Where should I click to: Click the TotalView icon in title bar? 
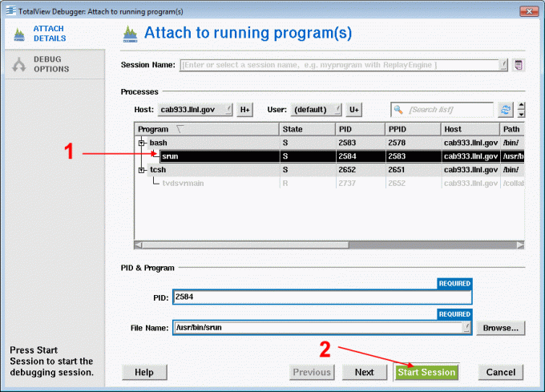tap(10, 10)
